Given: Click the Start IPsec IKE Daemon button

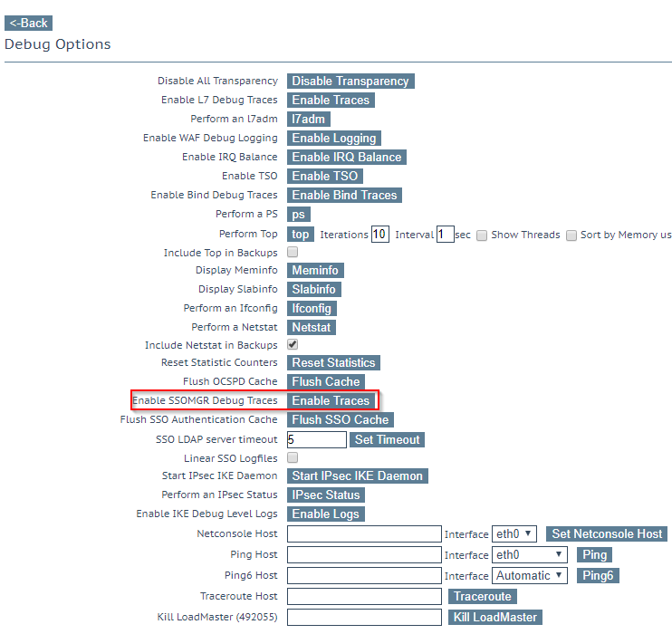Looking at the screenshot, I should point(358,475).
